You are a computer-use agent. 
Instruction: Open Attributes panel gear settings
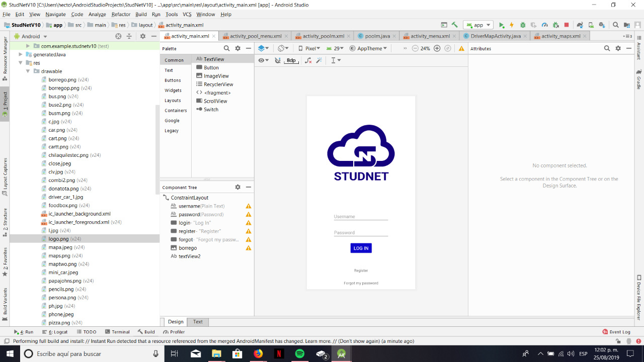pos(618,48)
